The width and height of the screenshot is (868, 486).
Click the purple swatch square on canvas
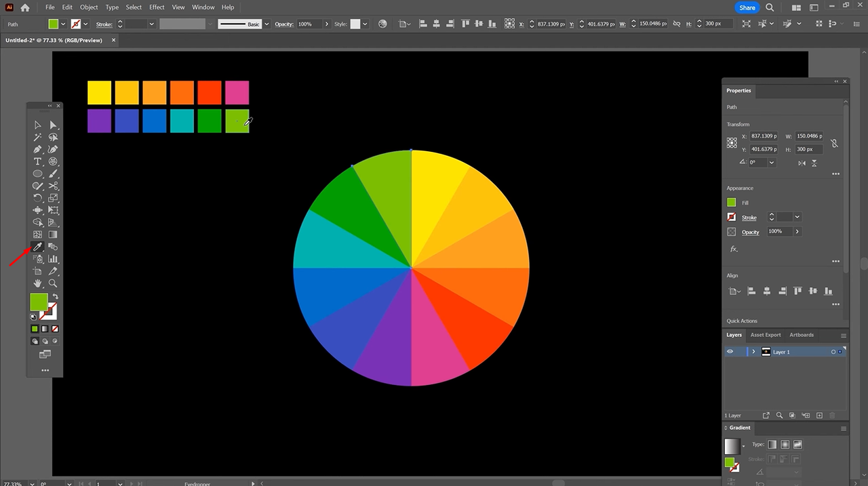coord(99,121)
